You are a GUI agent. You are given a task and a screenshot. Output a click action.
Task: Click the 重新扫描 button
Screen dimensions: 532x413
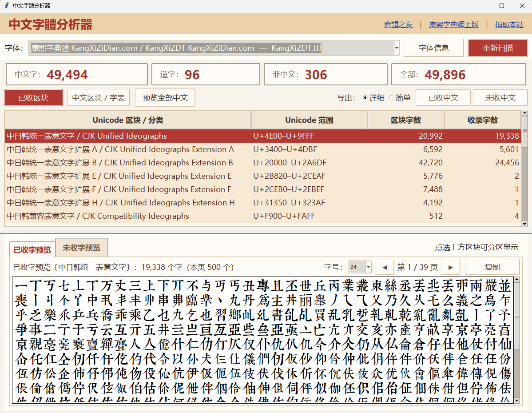pos(498,48)
